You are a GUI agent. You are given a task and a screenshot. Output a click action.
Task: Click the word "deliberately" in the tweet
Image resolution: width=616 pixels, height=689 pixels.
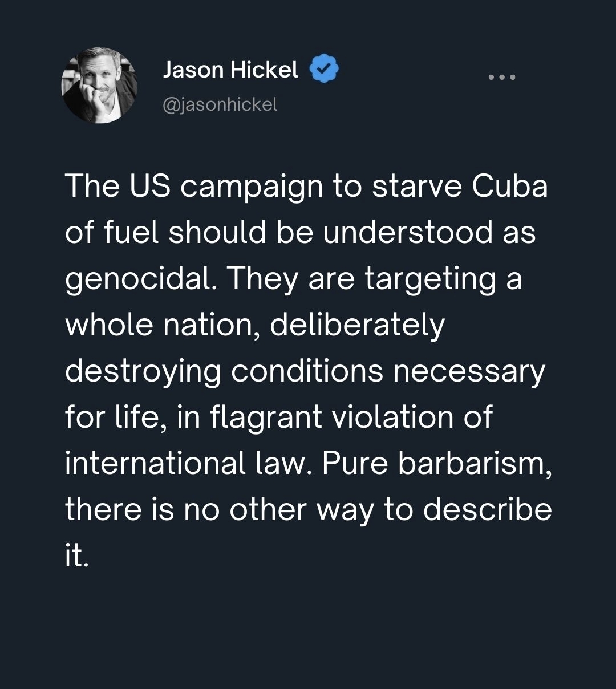click(356, 326)
